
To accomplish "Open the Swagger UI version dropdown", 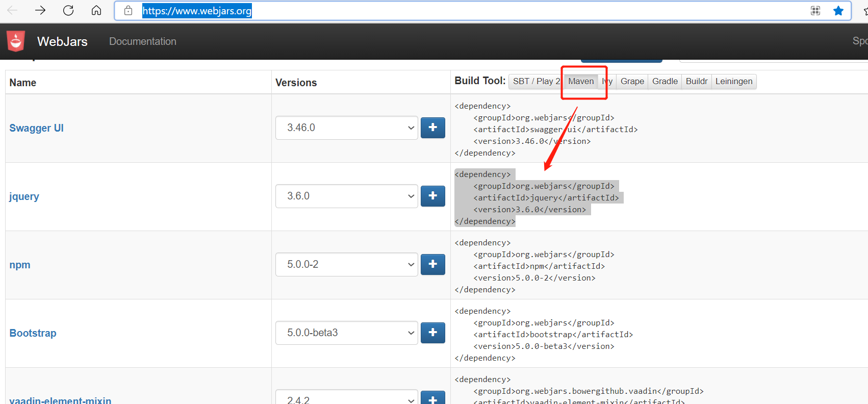I will (x=347, y=128).
